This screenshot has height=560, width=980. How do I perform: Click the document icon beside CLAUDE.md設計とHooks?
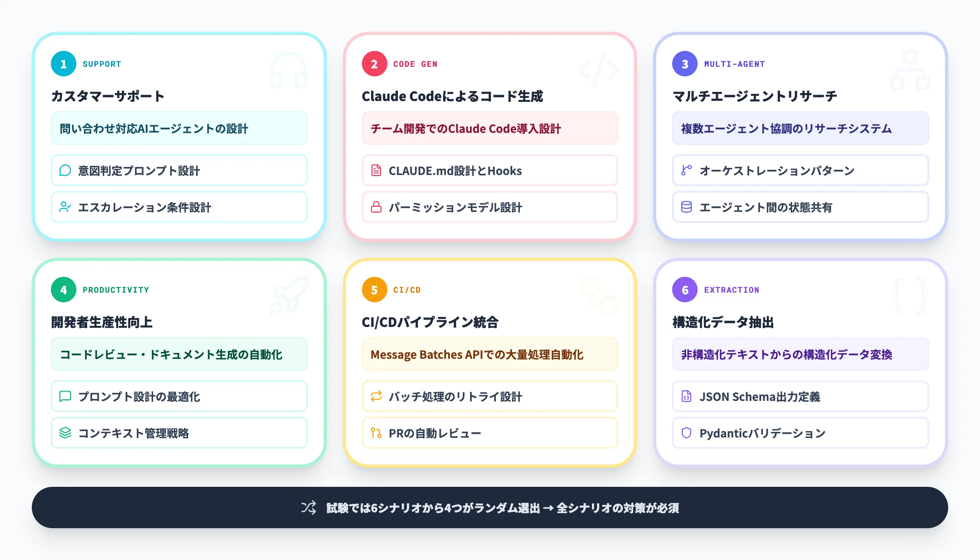coord(376,171)
